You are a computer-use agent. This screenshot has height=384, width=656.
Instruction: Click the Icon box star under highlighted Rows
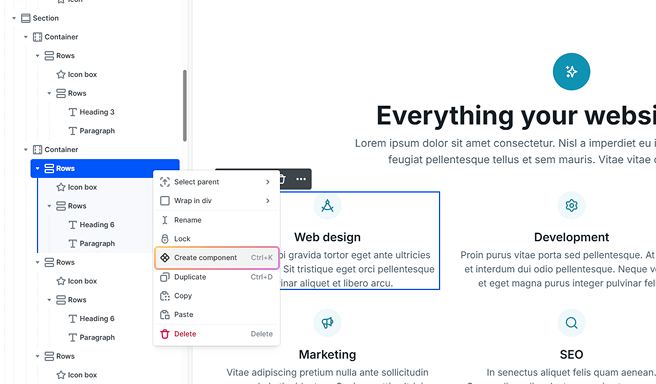coord(61,187)
